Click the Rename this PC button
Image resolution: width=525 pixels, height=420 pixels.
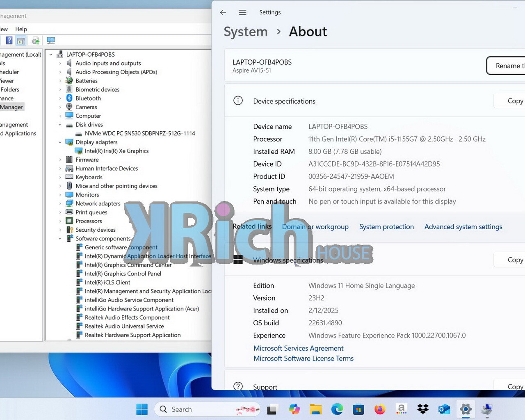(506, 66)
